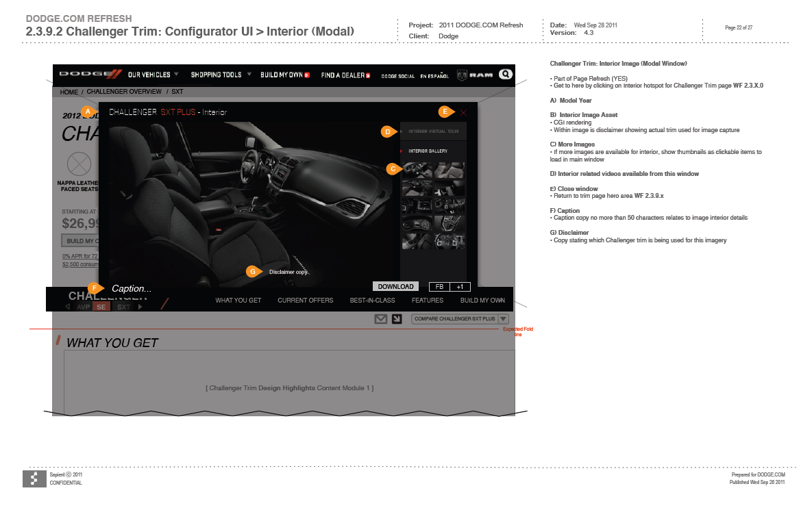Click the right arrow in trim selector

click(140, 307)
